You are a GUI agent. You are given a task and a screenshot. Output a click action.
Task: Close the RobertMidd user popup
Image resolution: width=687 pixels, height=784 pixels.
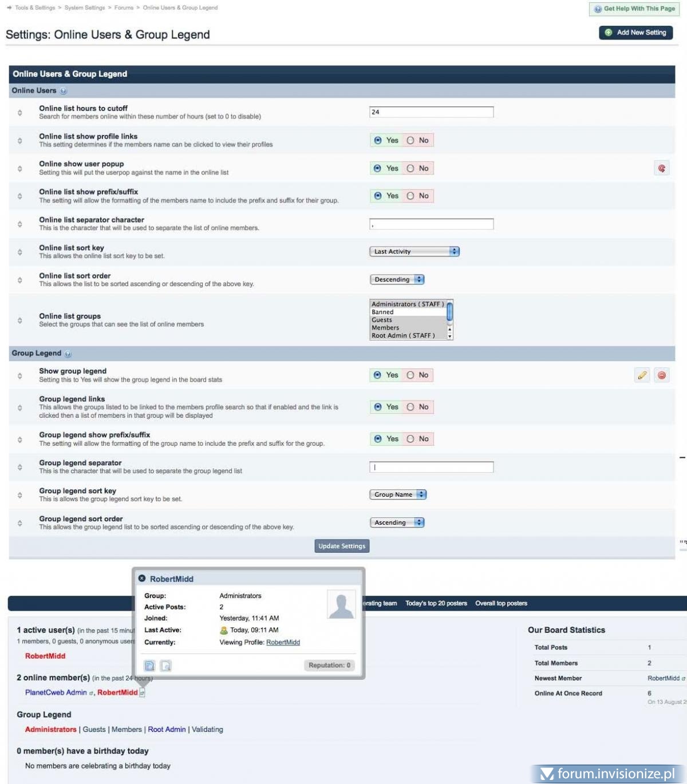click(x=142, y=579)
